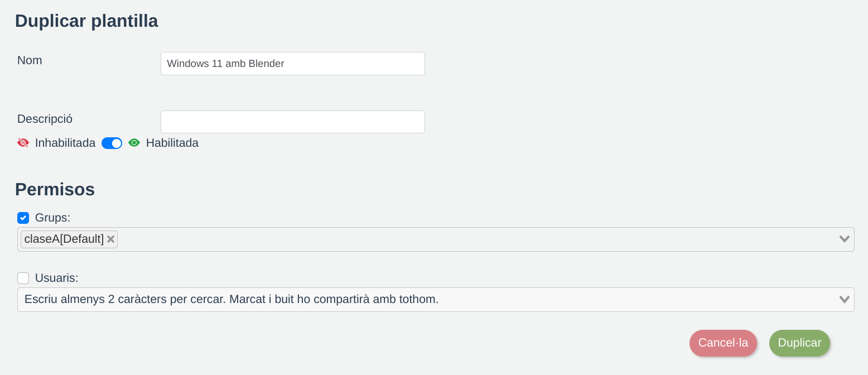Confirm with the Duplicar button

pyautogui.click(x=799, y=343)
